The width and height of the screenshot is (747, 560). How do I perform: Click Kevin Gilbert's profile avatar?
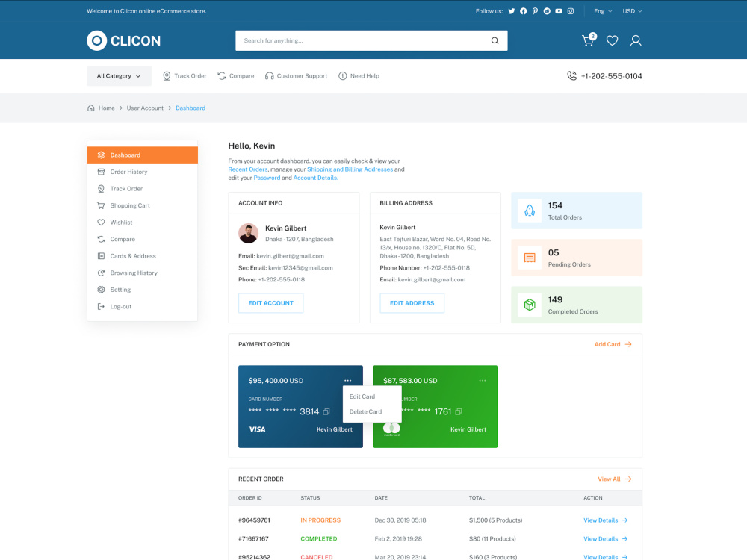(x=248, y=233)
